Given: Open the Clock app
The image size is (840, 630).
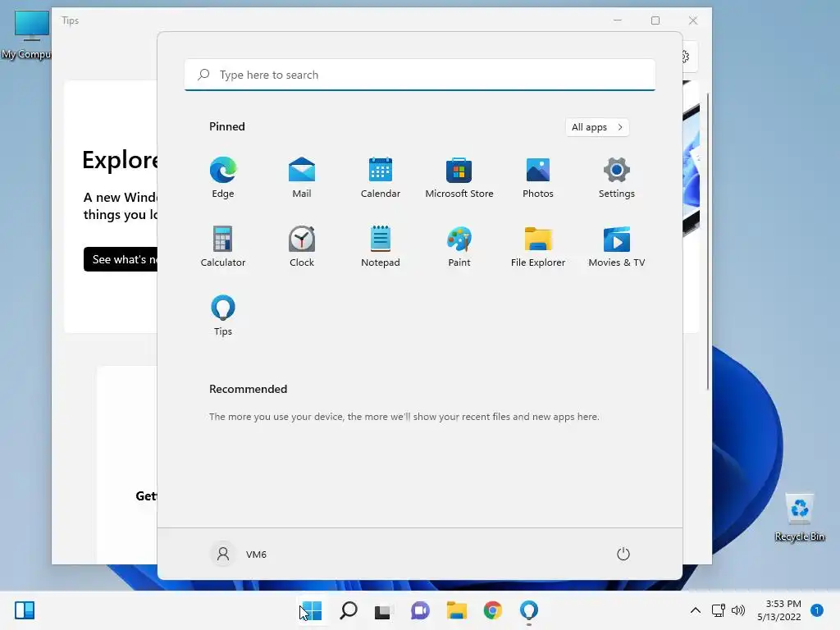Looking at the screenshot, I should click(x=302, y=246).
